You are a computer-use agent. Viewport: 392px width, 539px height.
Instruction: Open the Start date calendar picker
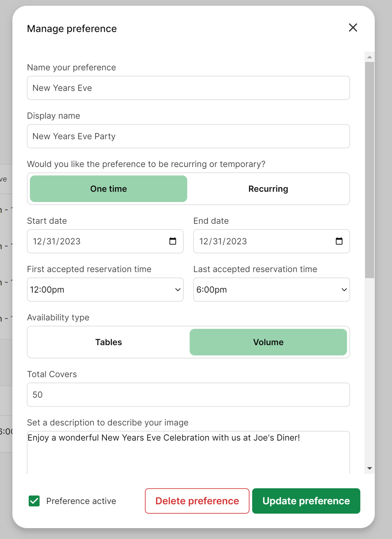click(173, 241)
